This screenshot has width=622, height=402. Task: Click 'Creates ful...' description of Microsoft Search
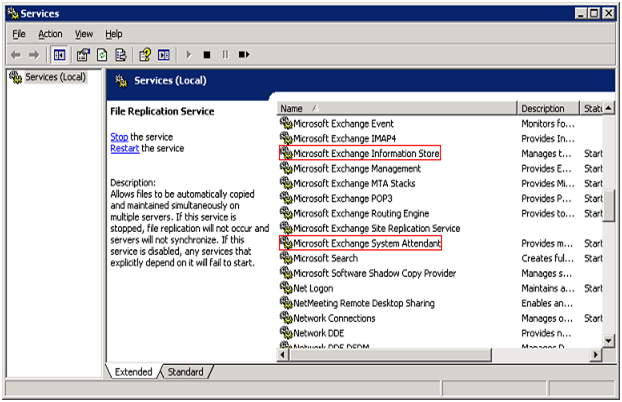coord(547,258)
